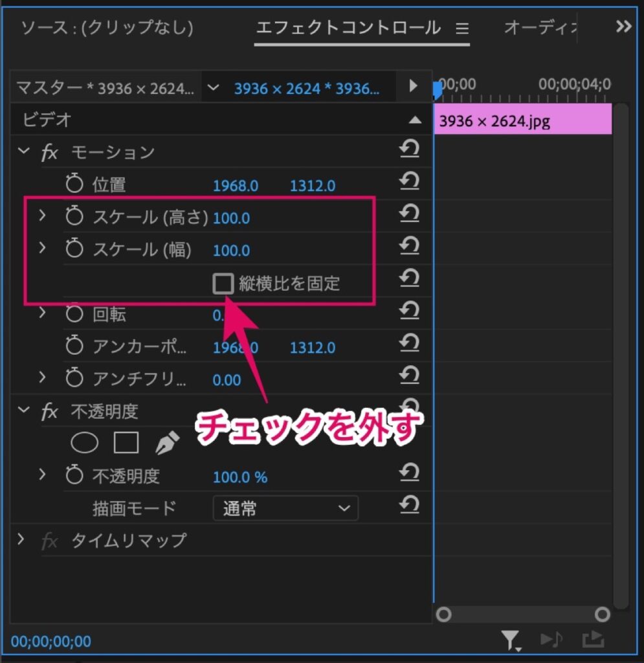Screen dimensions: 644x663
Task: Create ellipse mask under 不透明度
Action: 85,443
